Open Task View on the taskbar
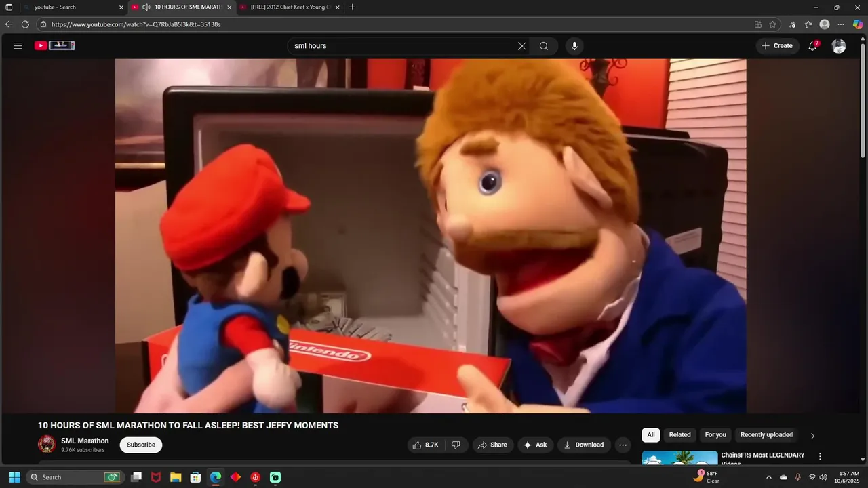Viewport: 868px width, 488px height. coord(136,477)
